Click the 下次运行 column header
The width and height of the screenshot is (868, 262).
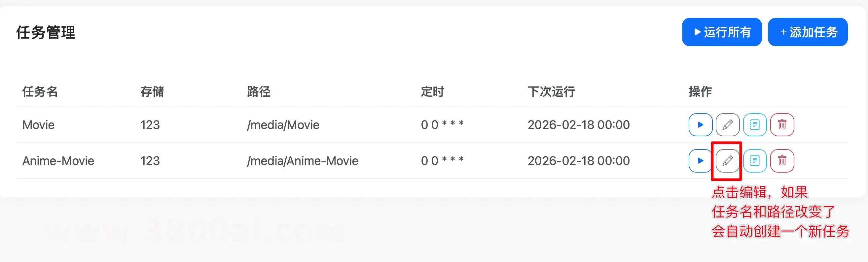[551, 92]
